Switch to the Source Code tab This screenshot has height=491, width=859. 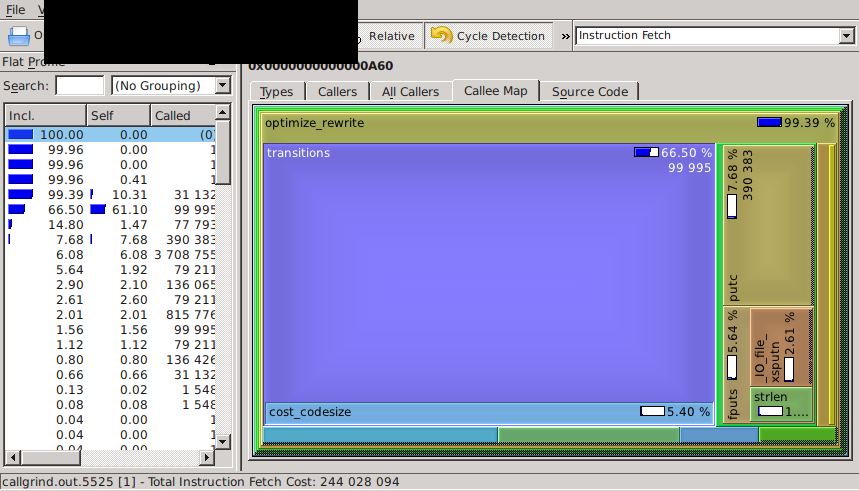point(590,92)
